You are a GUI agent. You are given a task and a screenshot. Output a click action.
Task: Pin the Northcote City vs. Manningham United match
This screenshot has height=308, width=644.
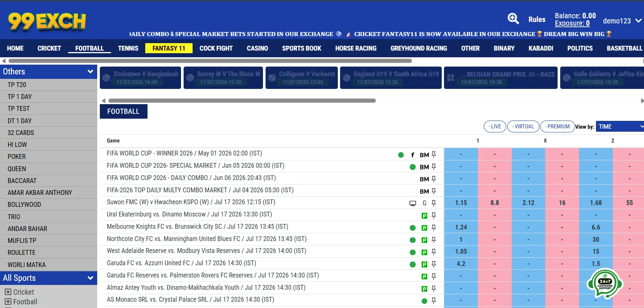tap(434, 240)
